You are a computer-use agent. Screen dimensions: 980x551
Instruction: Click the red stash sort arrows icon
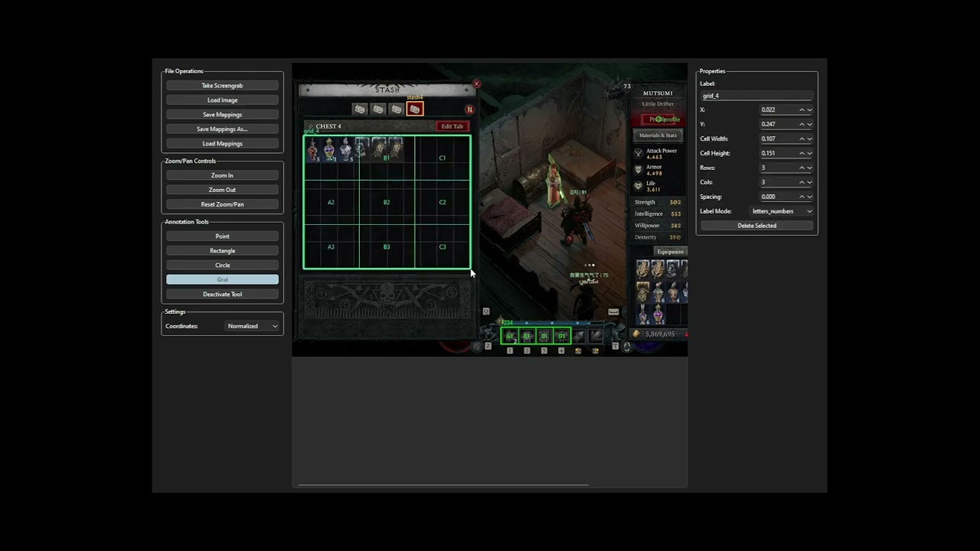pyautogui.click(x=469, y=109)
